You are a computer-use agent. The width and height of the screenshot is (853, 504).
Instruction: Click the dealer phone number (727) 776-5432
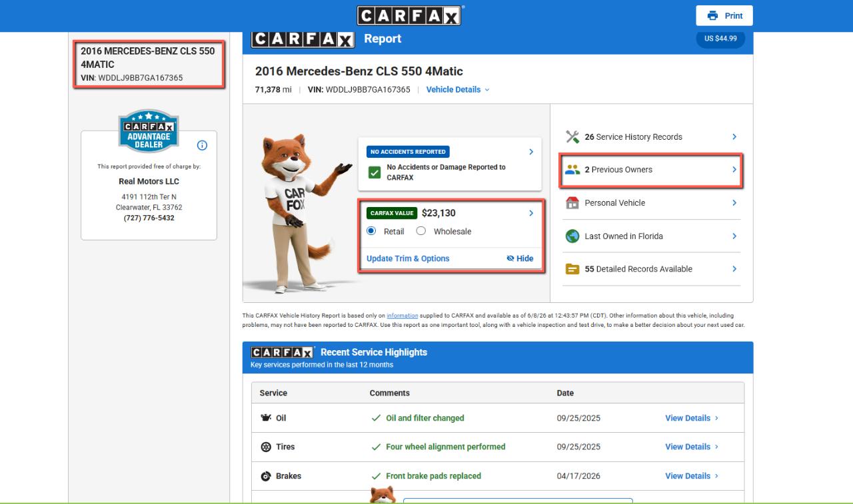149,218
